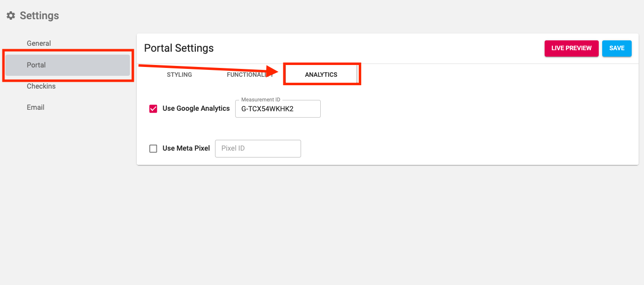Select the Analytics tab
The image size is (644, 285).
coord(321,75)
